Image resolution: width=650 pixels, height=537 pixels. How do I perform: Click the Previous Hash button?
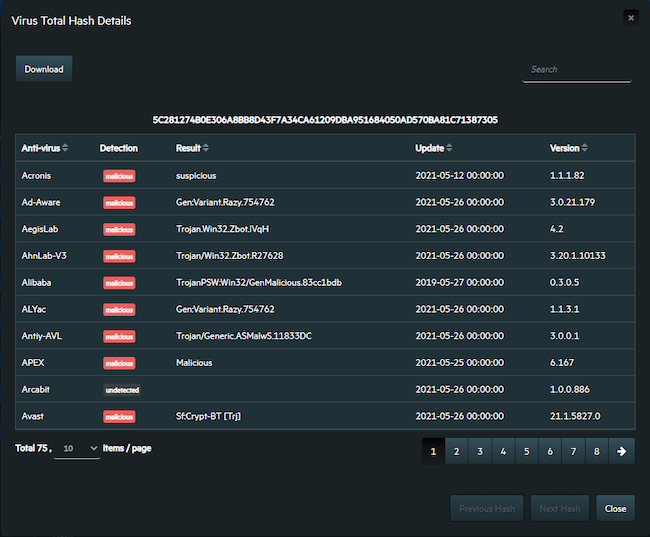point(487,508)
